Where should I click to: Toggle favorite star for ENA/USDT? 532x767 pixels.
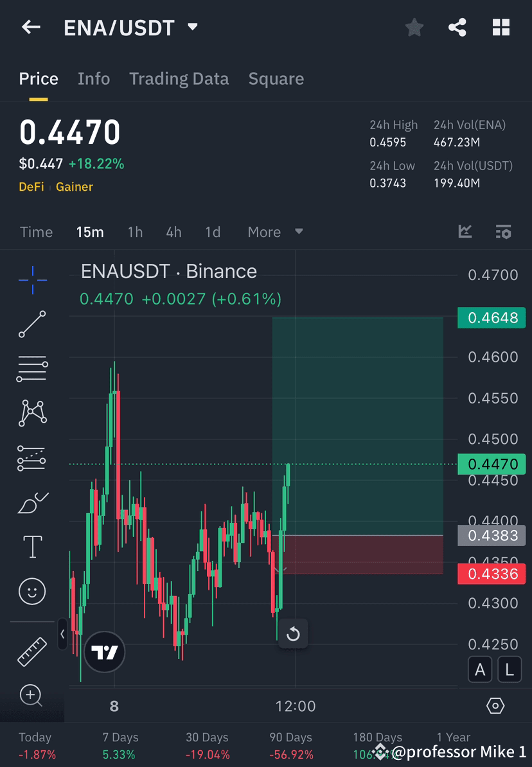[414, 27]
